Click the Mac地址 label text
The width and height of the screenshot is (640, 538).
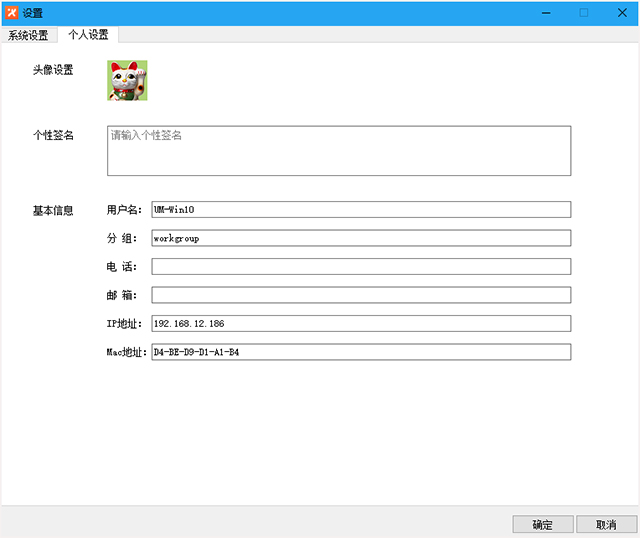pos(126,352)
